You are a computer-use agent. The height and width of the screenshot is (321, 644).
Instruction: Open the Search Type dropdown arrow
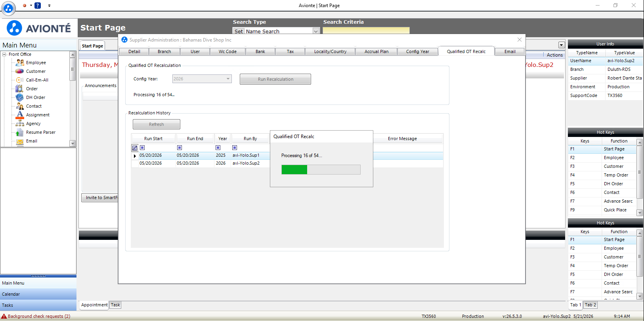pos(316,31)
